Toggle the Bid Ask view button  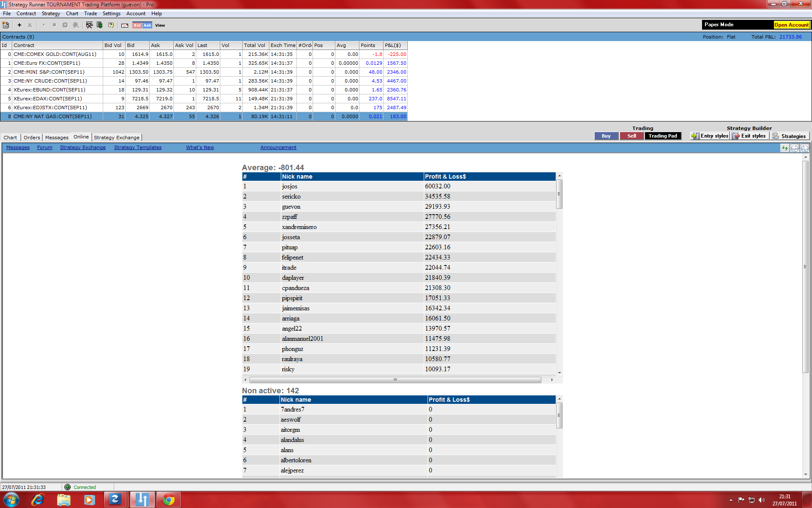tap(142, 25)
